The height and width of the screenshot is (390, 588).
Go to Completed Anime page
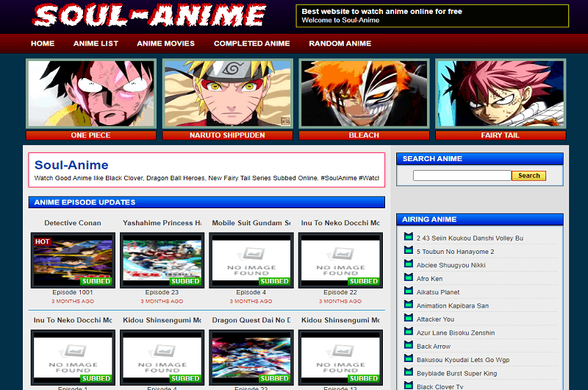[x=251, y=43]
